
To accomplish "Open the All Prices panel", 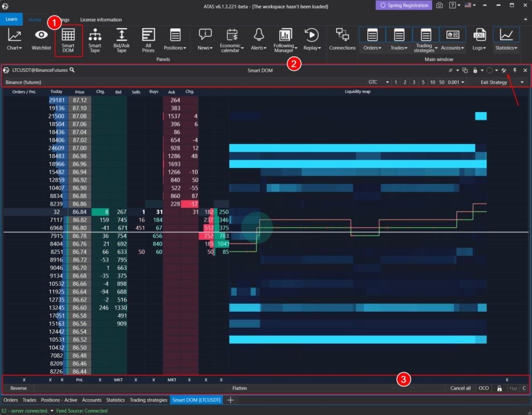I will click(x=148, y=40).
